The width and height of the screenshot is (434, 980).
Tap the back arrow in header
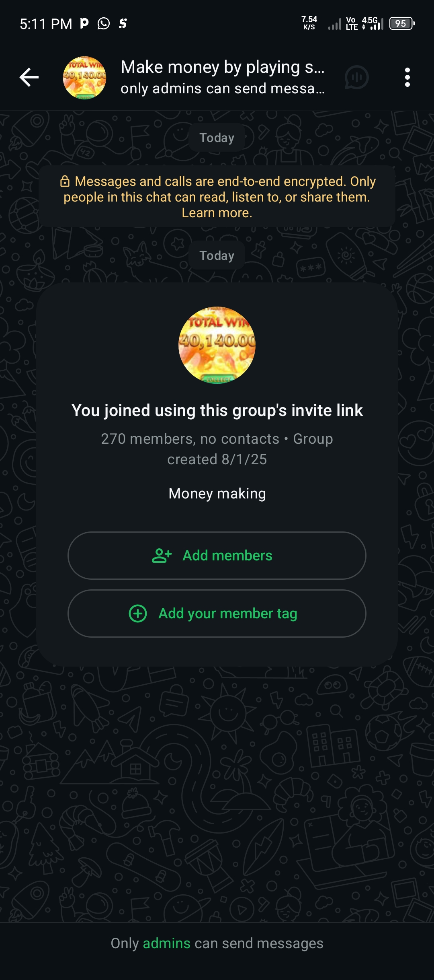pos(29,77)
